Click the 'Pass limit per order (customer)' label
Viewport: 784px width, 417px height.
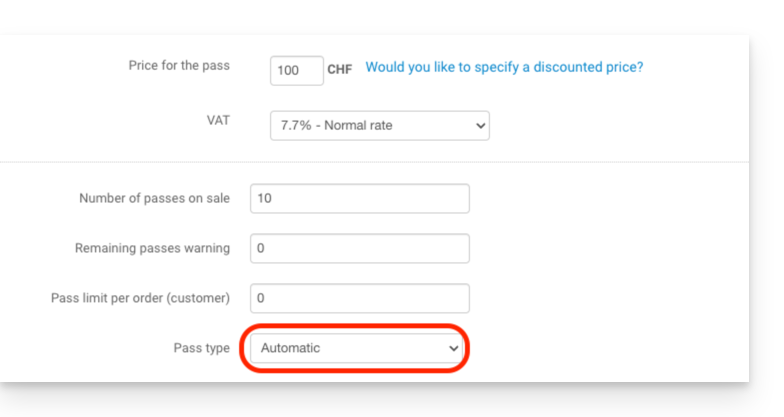tap(140, 298)
